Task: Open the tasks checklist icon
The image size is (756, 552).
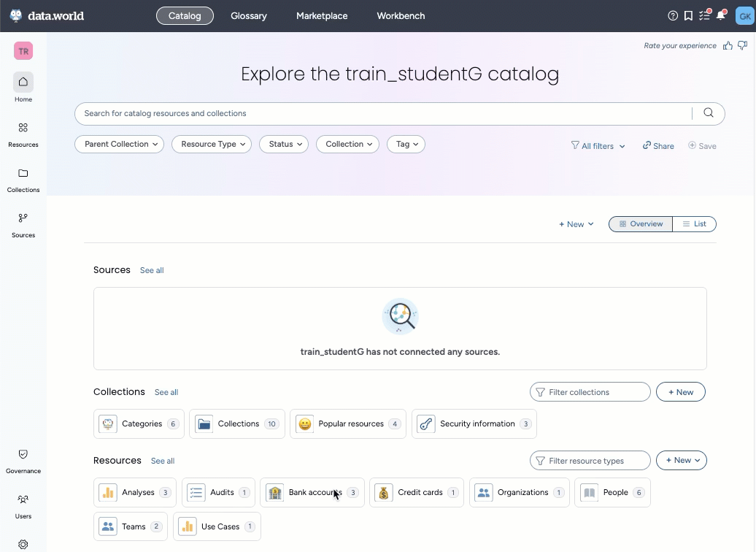Action: (x=705, y=15)
